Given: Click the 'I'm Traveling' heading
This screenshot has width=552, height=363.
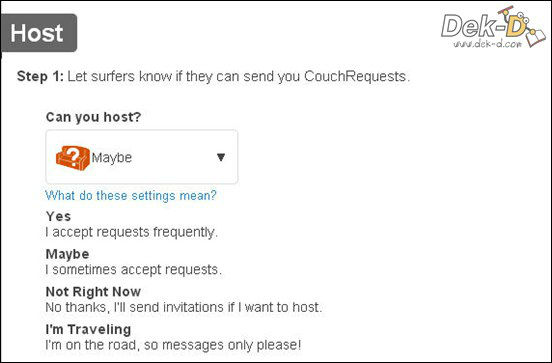Looking at the screenshot, I should click(x=88, y=329).
